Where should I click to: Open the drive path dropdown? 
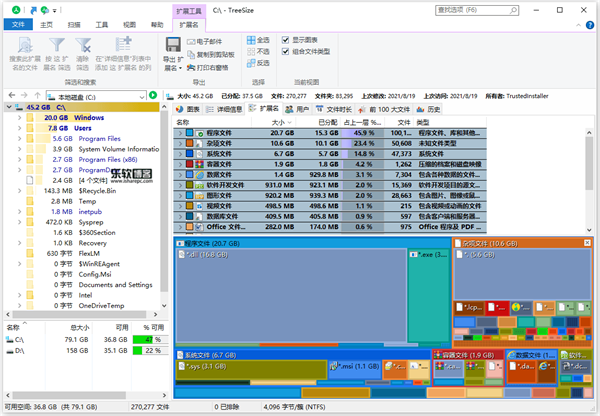(x=142, y=95)
